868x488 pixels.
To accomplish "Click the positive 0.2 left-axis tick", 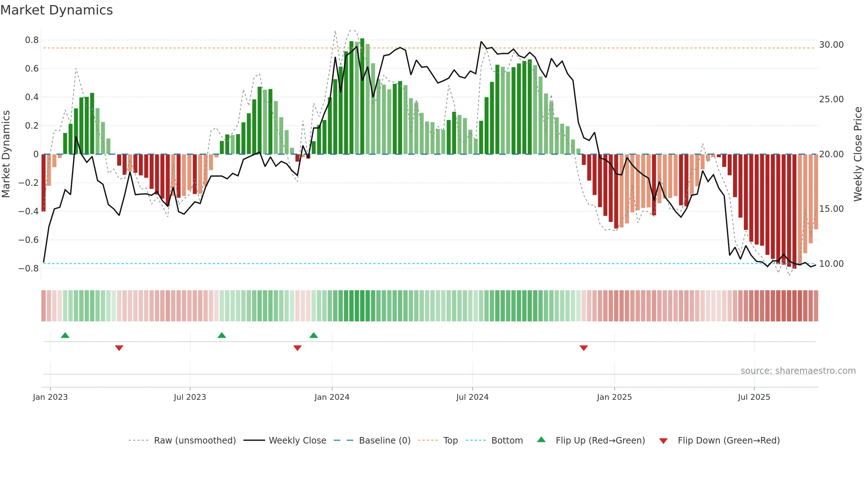I will (x=32, y=126).
